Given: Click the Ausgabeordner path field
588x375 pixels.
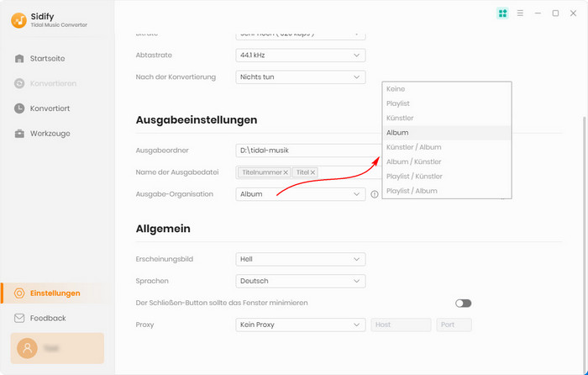Looking at the screenshot, I should tap(309, 151).
